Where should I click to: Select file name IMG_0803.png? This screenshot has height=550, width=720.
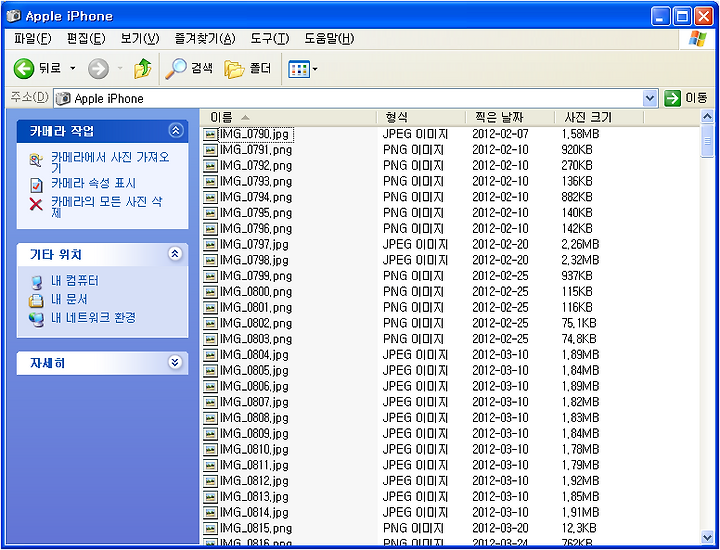coord(256,339)
